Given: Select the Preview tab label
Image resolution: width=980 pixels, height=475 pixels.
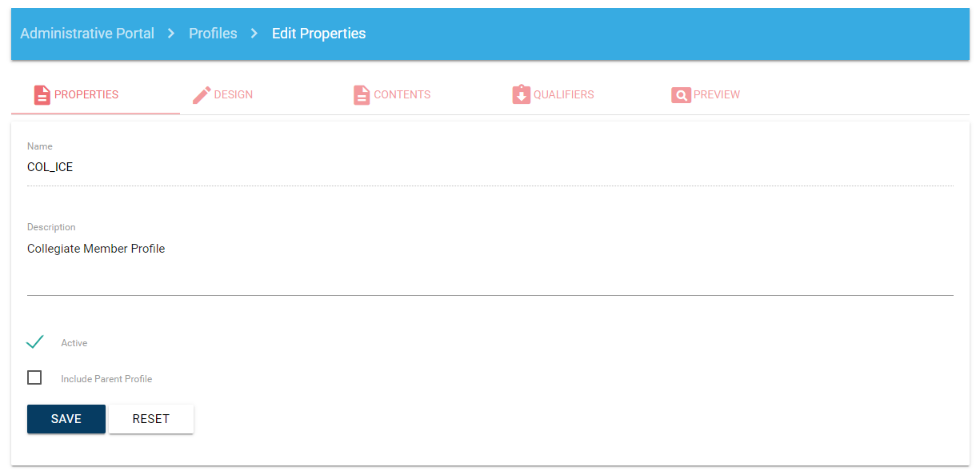Looking at the screenshot, I should pos(716,95).
